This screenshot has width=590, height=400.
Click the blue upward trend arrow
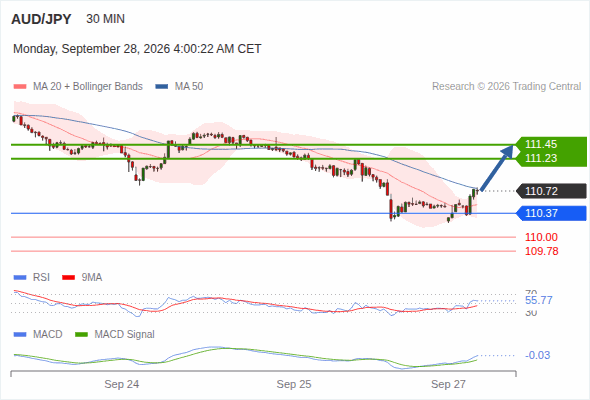[x=497, y=168]
